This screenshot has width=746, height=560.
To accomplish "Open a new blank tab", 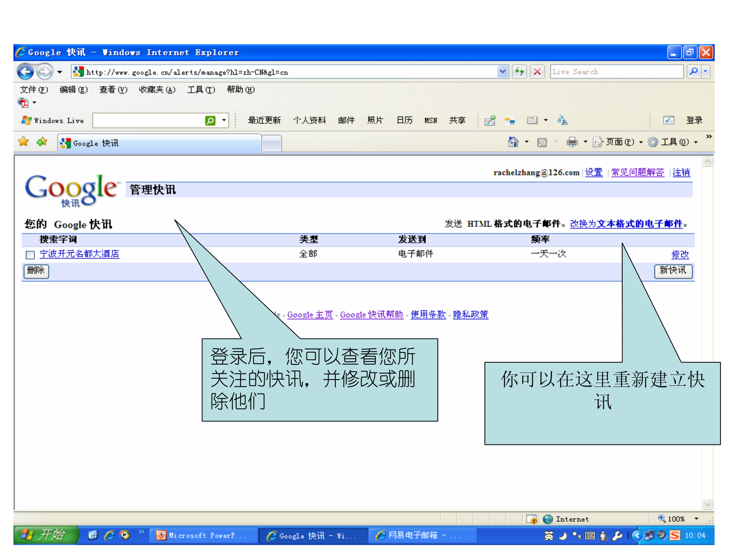I will click(271, 144).
